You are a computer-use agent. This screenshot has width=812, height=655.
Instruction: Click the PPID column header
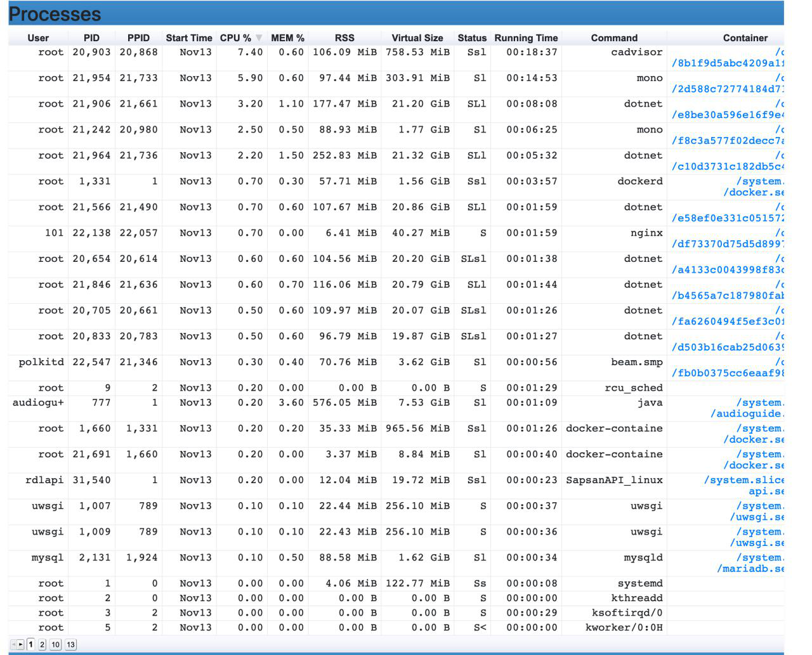[138, 38]
